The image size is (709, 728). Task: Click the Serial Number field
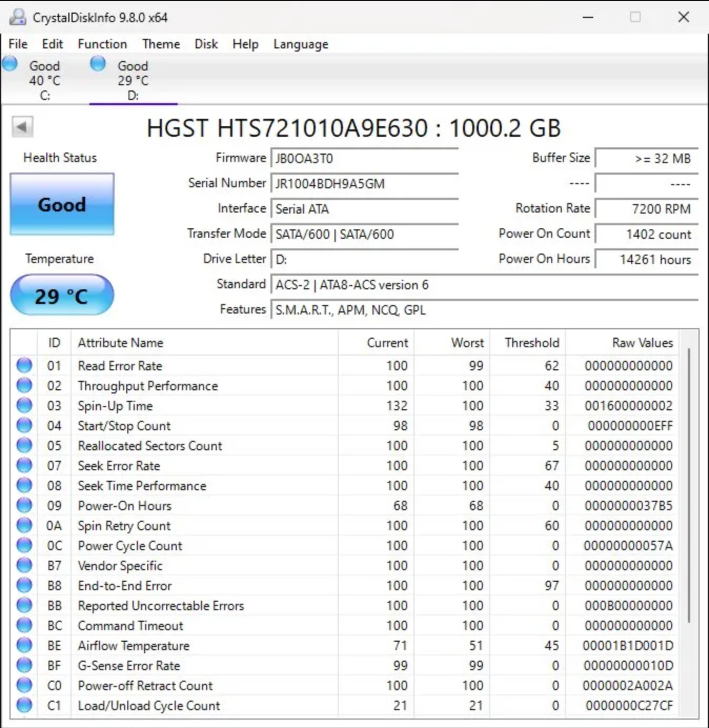point(364,184)
